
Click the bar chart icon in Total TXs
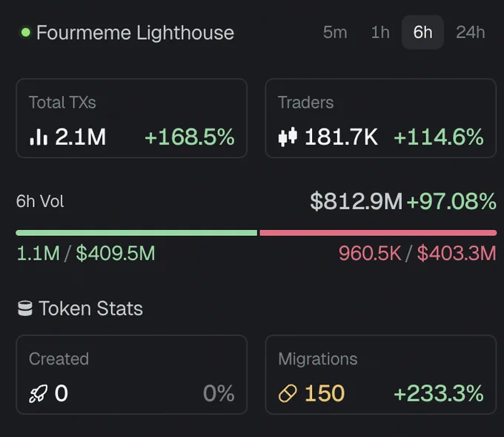(x=38, y=137)
